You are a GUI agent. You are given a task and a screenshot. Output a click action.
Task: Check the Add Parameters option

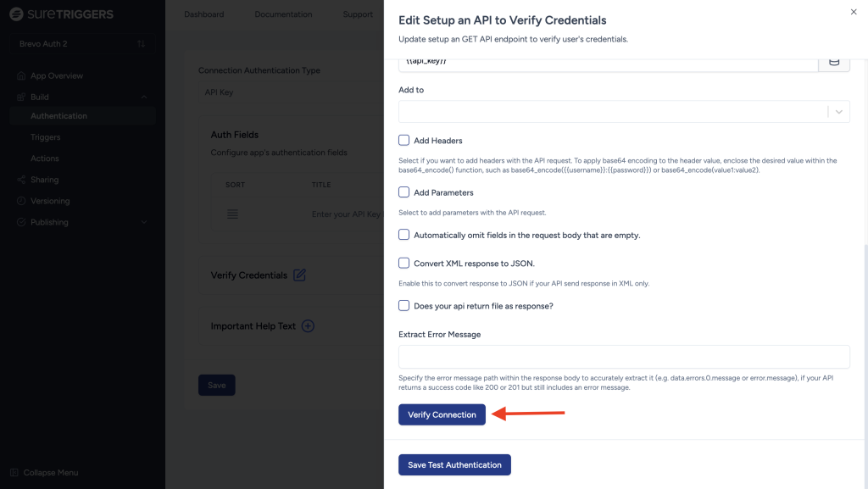click(404, 192)
